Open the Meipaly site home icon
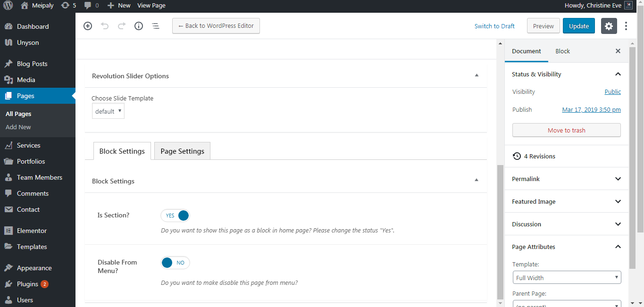The width and height of the screenshot is (644, 307). pyautogui.click(x=25, y=6)
